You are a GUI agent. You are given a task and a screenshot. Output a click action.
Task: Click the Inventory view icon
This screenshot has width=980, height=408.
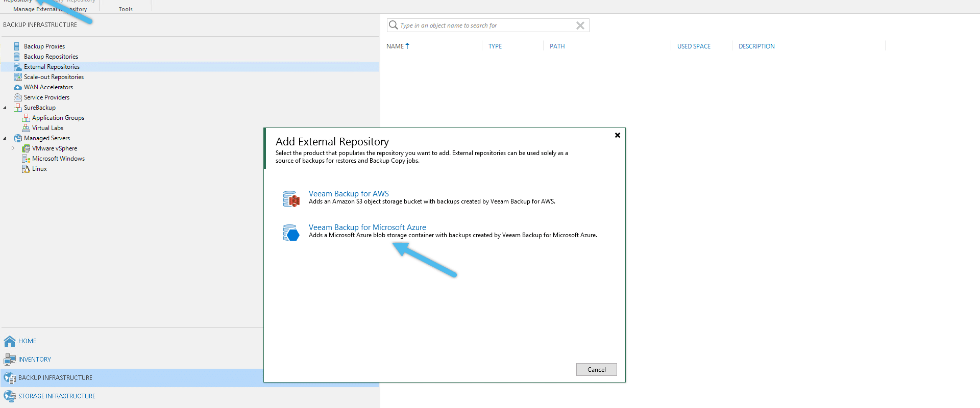(x=10, y=360)
